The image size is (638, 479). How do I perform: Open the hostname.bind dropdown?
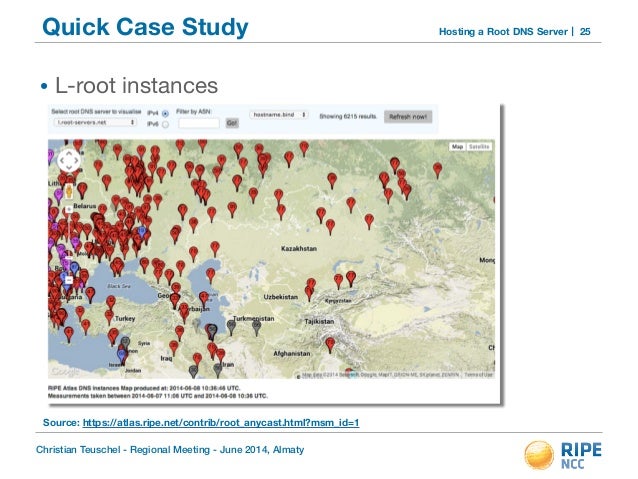point(277,115)
